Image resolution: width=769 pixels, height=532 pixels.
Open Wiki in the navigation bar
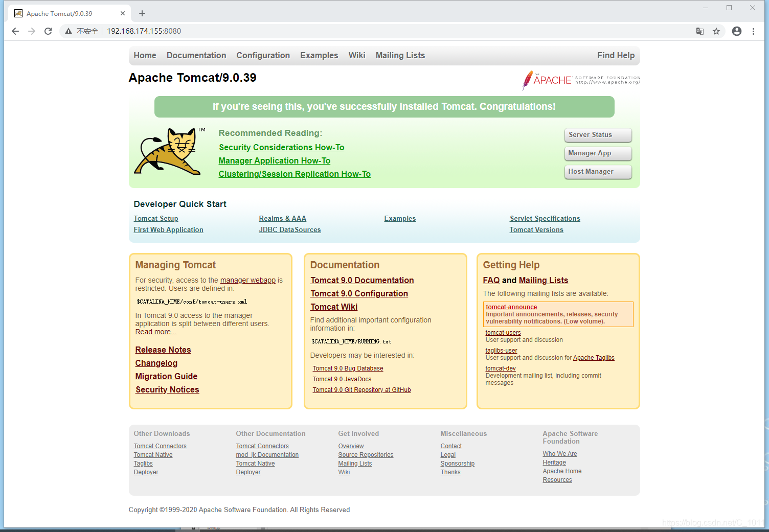(357, 55)
